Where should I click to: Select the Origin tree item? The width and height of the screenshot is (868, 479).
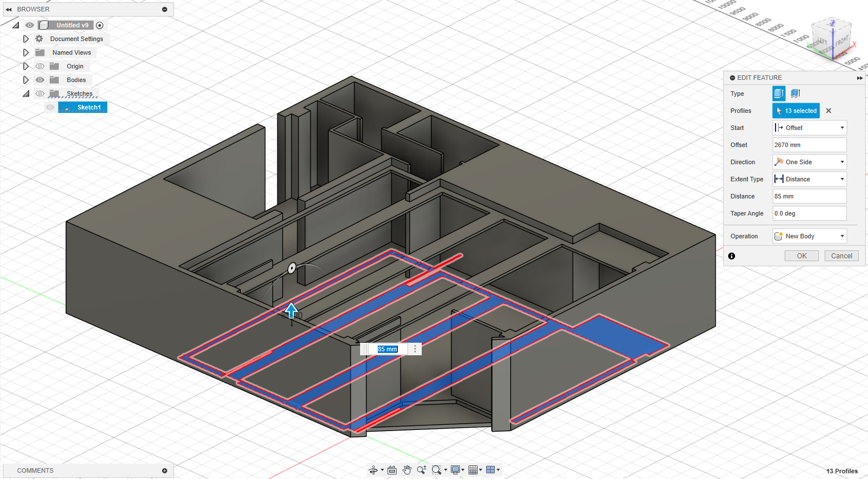[x=75, y=66]
